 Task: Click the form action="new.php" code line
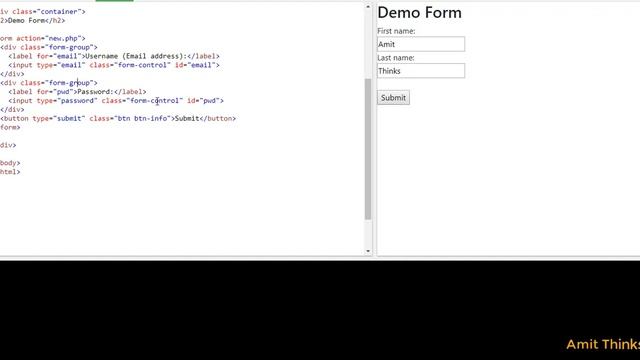coord(43,38)
